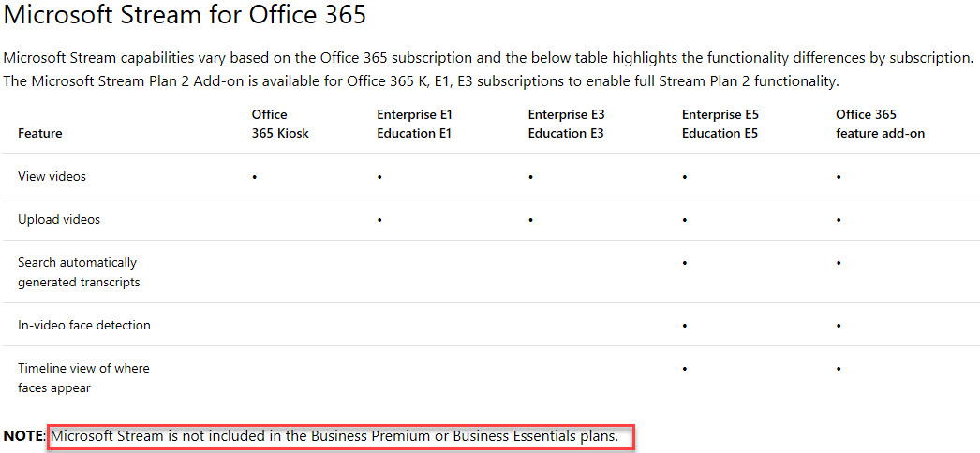The width and height of the screenshot is (980, 453).
Task: Click the Upload videos bullet under Enterprise E3
Action: point(531,220)
